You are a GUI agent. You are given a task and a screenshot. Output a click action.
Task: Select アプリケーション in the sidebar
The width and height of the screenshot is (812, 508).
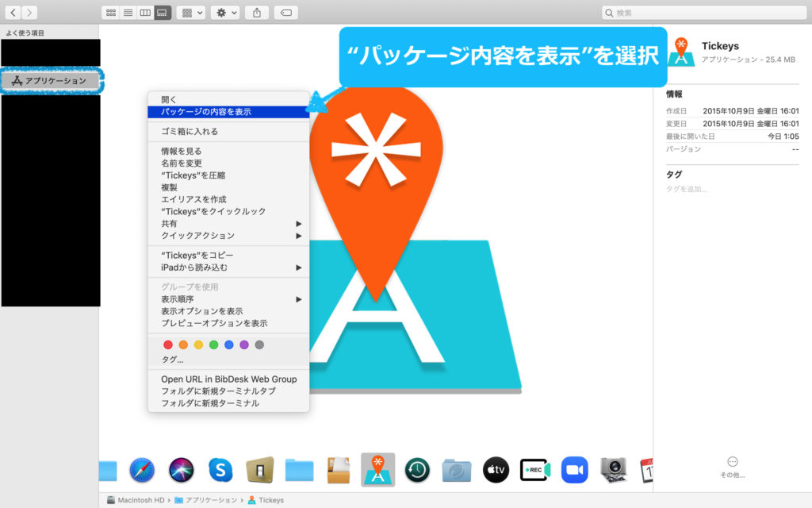(x=50, y=81)
